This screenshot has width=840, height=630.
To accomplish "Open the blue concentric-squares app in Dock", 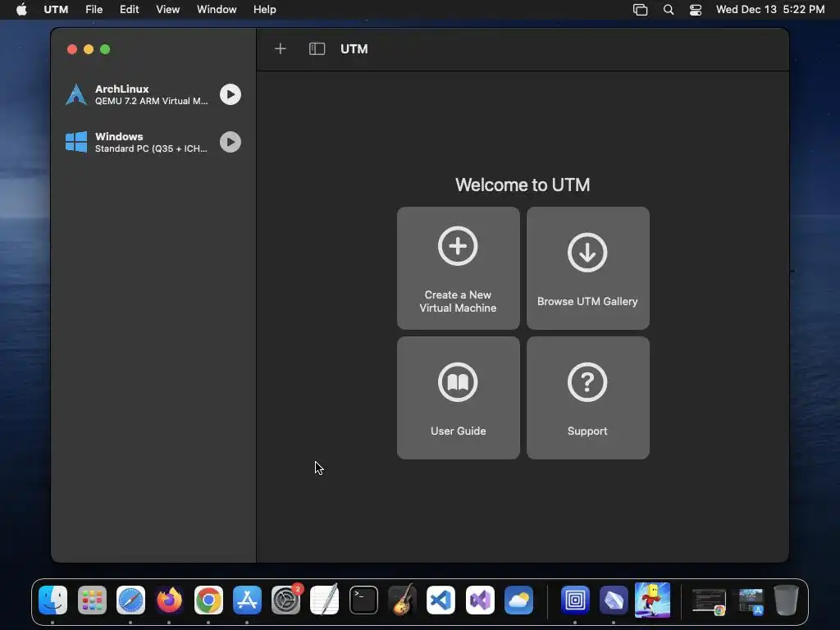I will 575,600.
